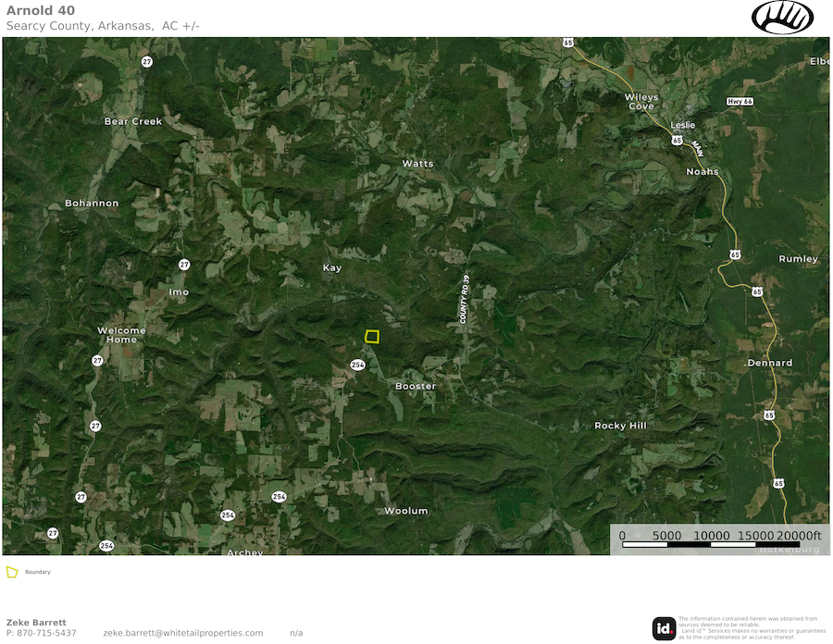Click the yellow Boundary legend swatch

pyautogui.click(x=12, y=572)
